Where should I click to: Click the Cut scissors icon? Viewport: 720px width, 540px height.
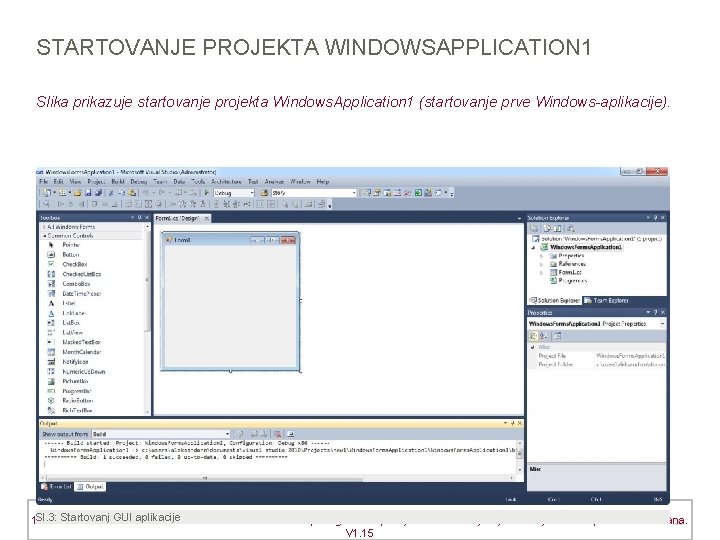coord(111,193)
